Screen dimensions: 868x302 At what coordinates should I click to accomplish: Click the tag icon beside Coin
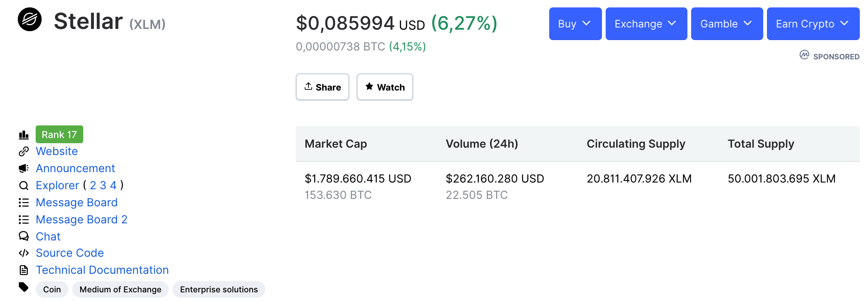[x=24, y=287]
